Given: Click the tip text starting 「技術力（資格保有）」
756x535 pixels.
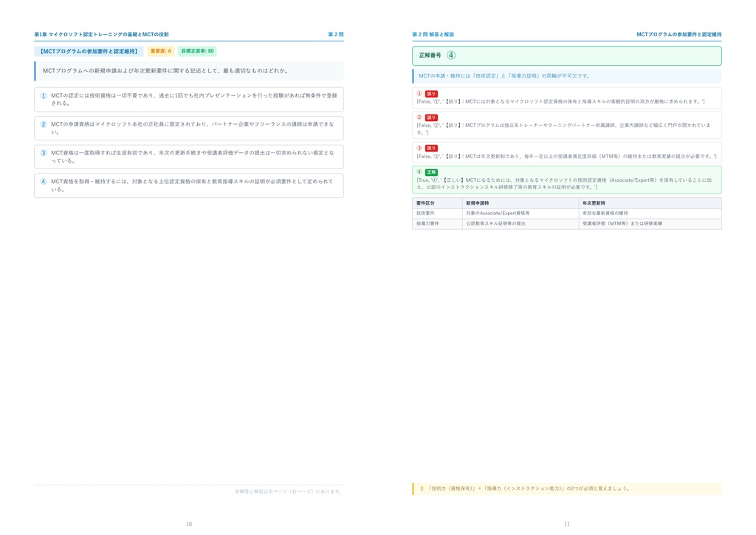Looking at the screenshot, I should click(529, 488).
